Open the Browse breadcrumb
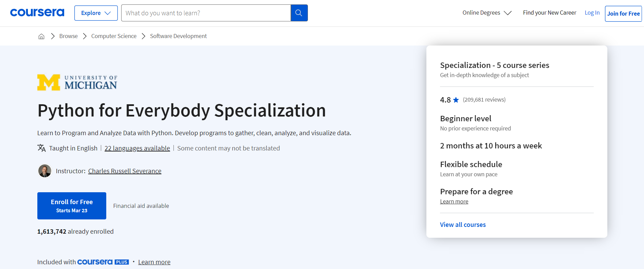 point(69,36)
